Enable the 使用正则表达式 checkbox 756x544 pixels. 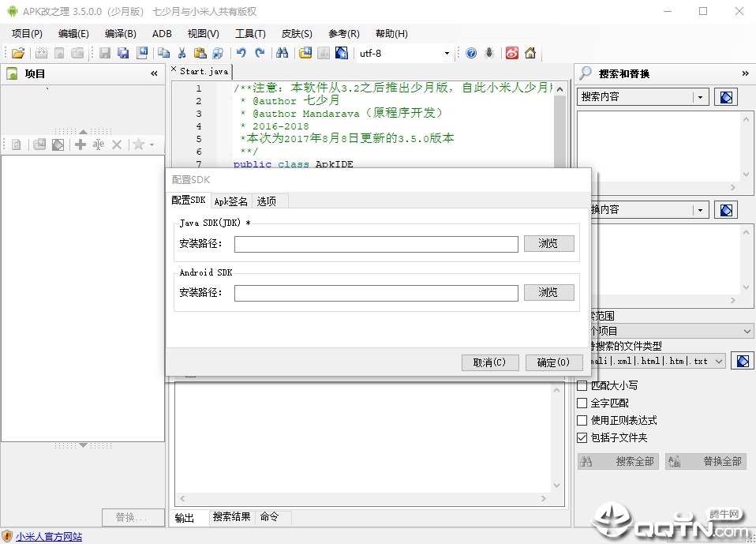(582, 420)
